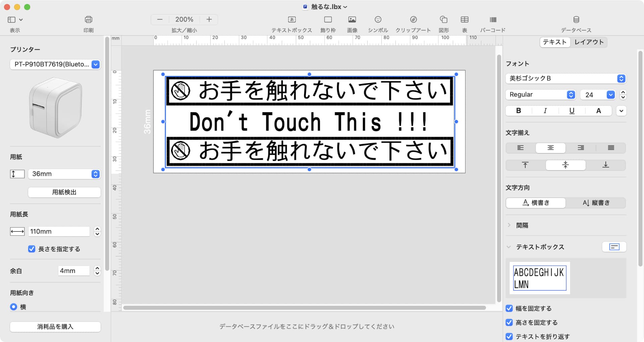Insert an image using the 画像 icon
The image size is (644, 342).
(352, 20)
